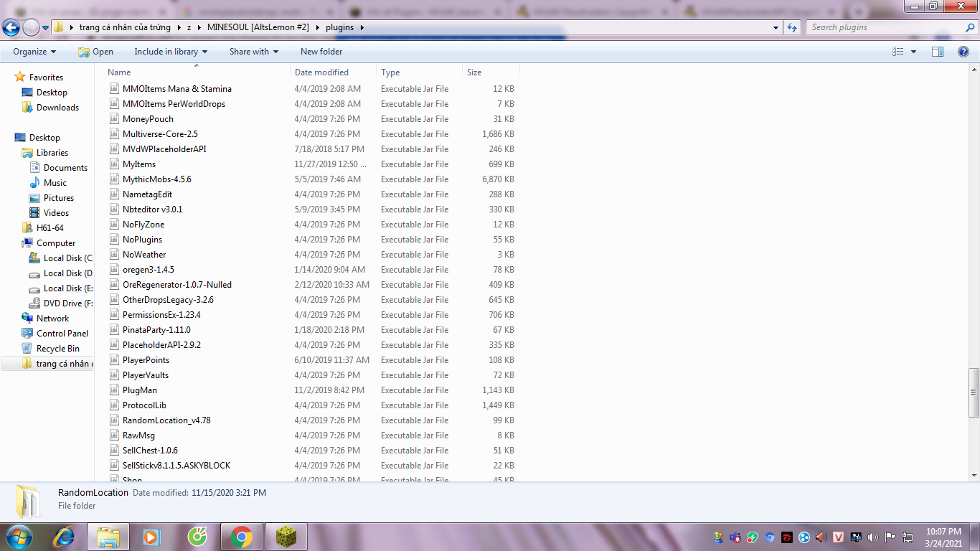Expand the breadcrumb arrow right after z
980x551 pixels.
coord(199,27)
